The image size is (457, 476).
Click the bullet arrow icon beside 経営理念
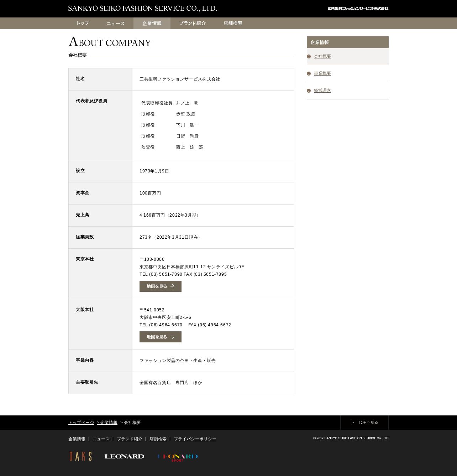(309, 91)
